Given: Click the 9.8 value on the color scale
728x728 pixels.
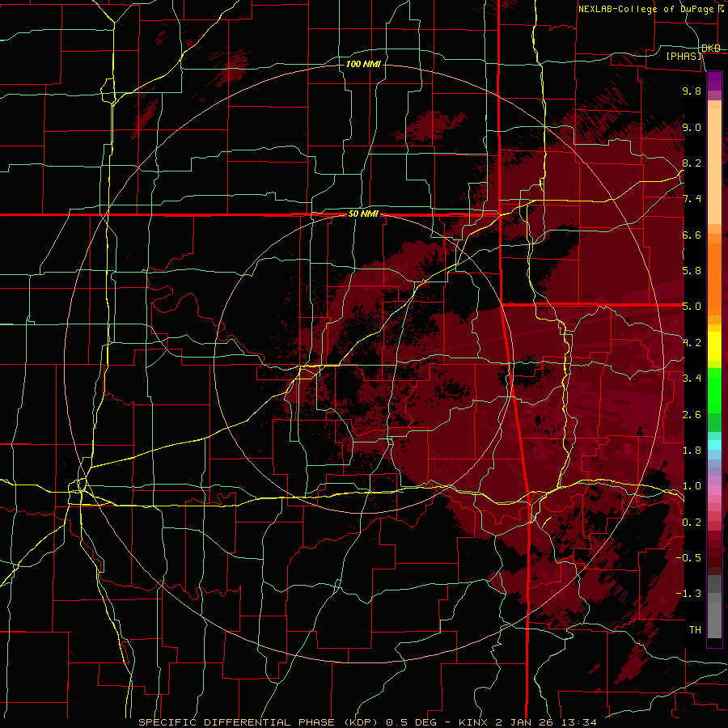Looking at the screenshot, I should click(692, 91).
